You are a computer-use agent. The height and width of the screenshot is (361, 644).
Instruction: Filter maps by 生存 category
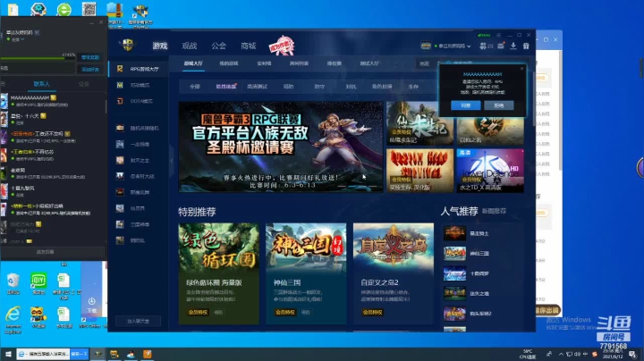pos(413,87)
